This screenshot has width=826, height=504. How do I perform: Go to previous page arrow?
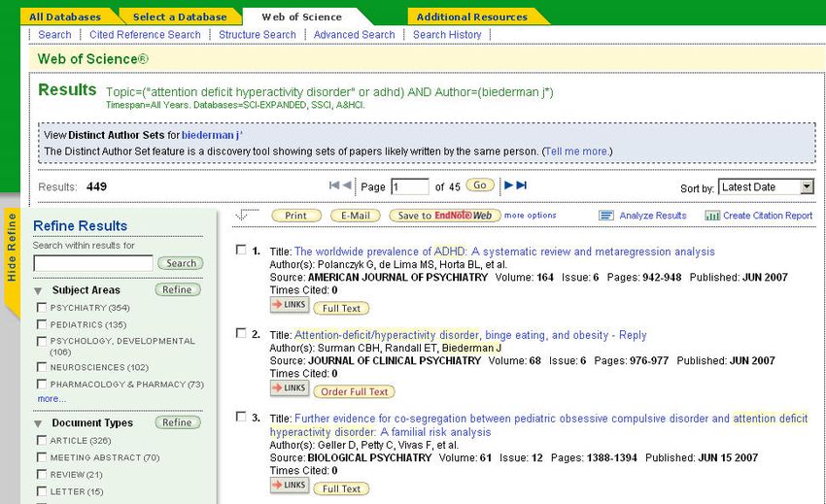347,185
